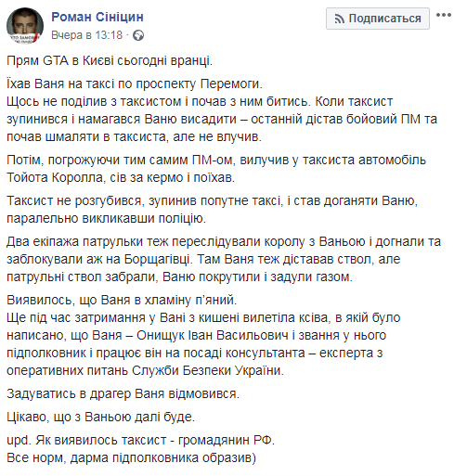
Task: Click the name Онищук Іван Васильович in text
Action: (213, 336)
